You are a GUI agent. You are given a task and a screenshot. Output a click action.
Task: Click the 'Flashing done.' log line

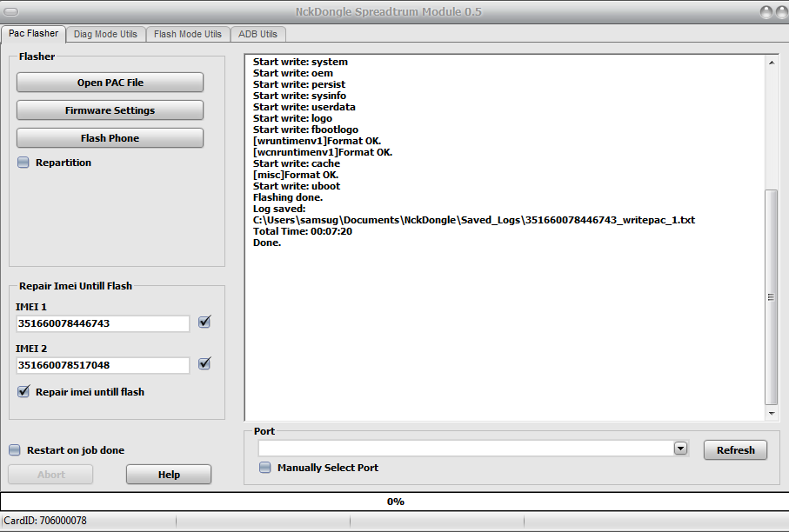pos(288,197)
